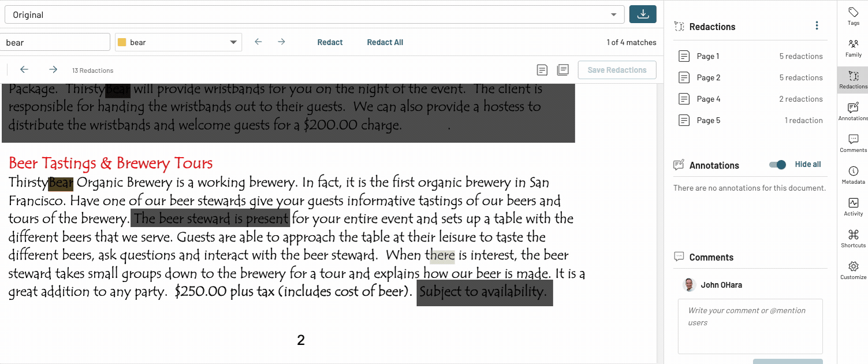Switch to single page view icon
Viewport: 868px width, 364px height.
pyautogui.click(x=542, y=70)
